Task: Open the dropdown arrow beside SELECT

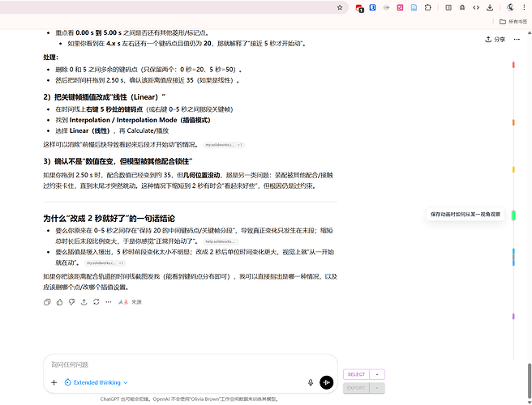Action: [377, 374]
